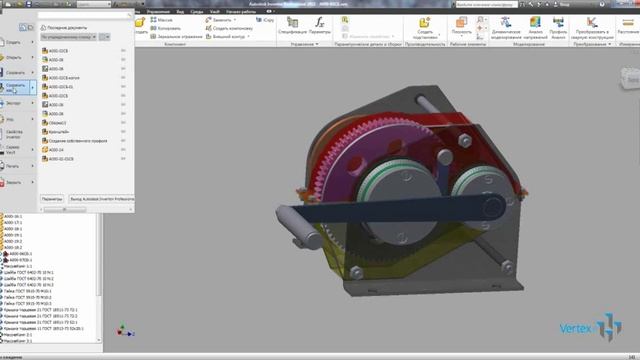Click the Параметры button in menu footer

pos(52,199)
